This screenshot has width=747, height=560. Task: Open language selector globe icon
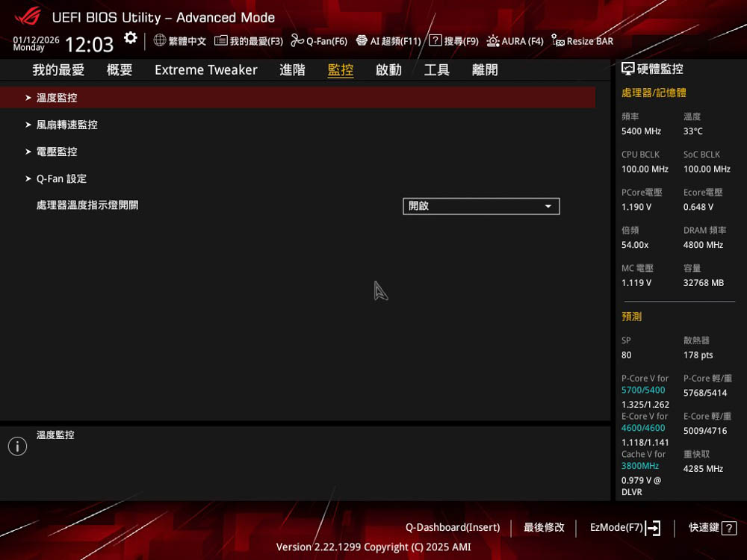[x=160, y=40]
